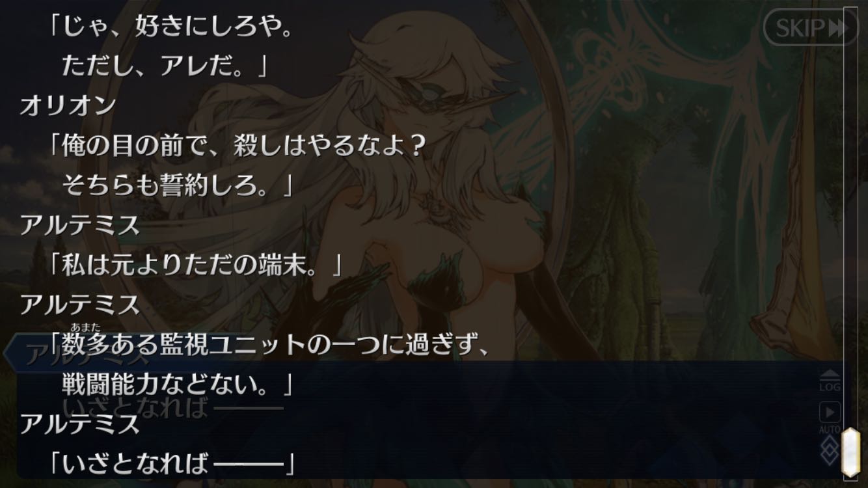This screenshot has height=488, width=868.
Task: Toggle AUTO play mode
Action: click(830, 418)
